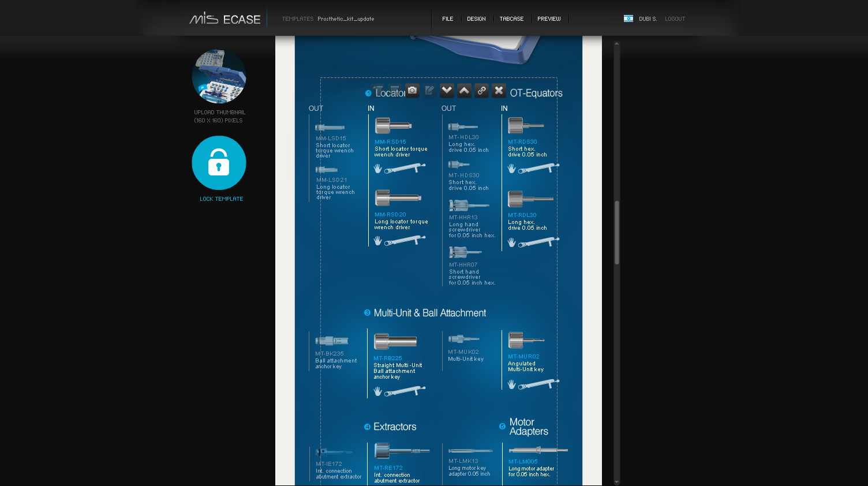This screenshot has height=486, width=868.
Task: Click the torque wrench icon under MT-RDL30
Action: (539, 242)
